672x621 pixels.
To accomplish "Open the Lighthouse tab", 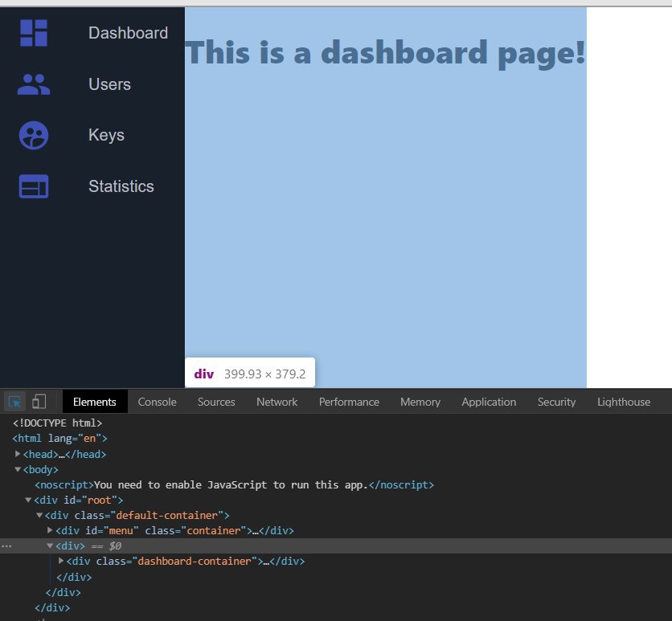I will tap(624, 402).
